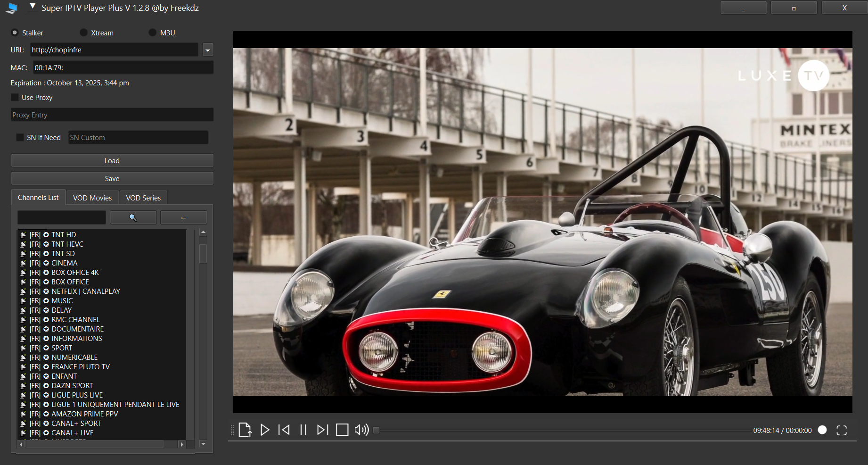
Task: Switch to the Channels List tab
Action: [x=38, y=198]
